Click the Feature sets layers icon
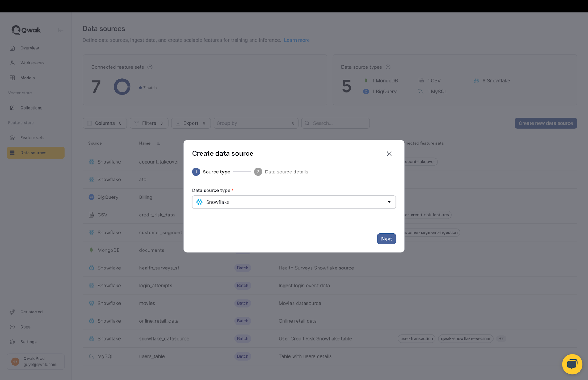Image resolution: width=588 pixels, height=380 pixels. (12, 138)
